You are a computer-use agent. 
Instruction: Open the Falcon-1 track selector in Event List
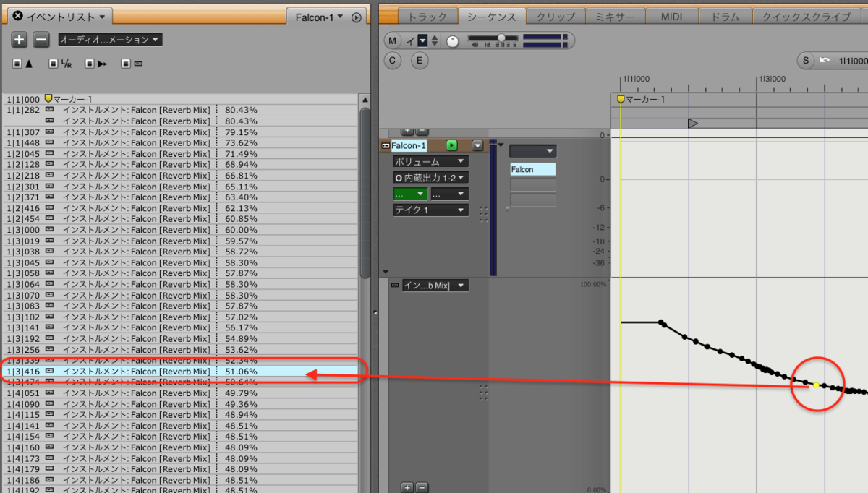pos(318,17)
